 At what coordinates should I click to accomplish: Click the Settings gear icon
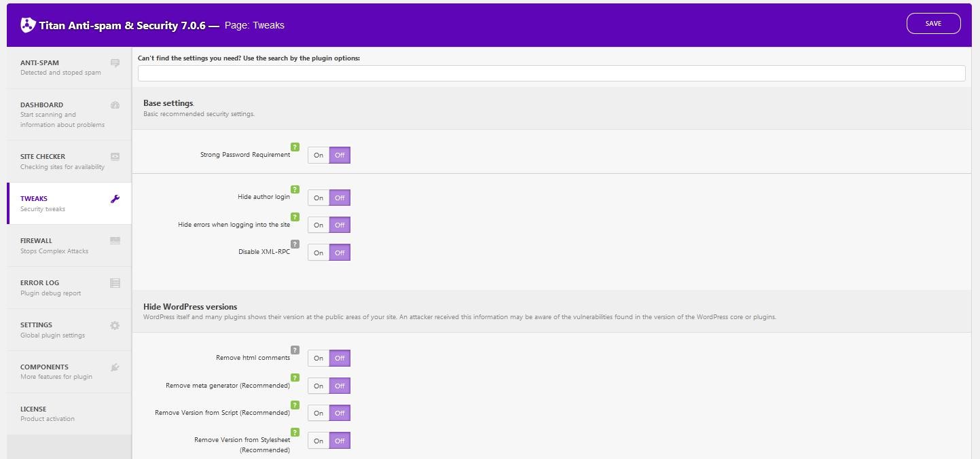coord(115,325)
